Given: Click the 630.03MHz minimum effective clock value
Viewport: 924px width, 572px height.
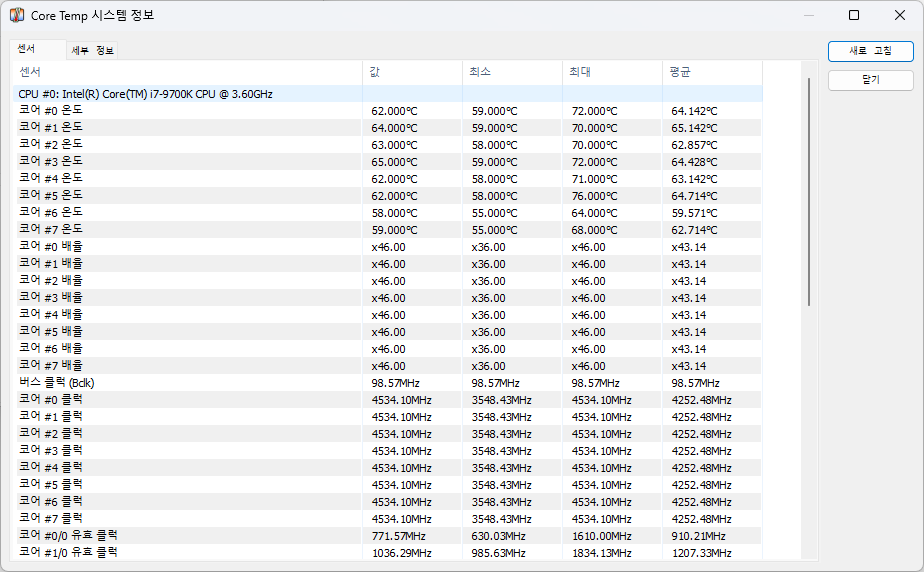Looking at the screenshot, I should coord(499,536).
